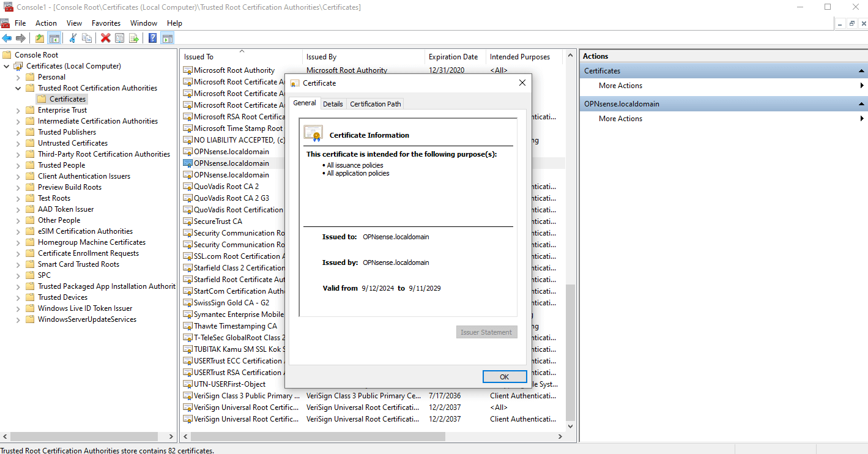Switch to the Details tab
868x454 pixels.
point(333,104)
